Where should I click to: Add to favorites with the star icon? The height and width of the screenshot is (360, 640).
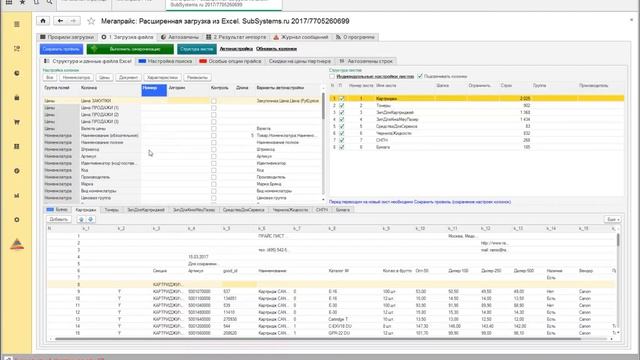pyautogui.click(x=91, y=21)
